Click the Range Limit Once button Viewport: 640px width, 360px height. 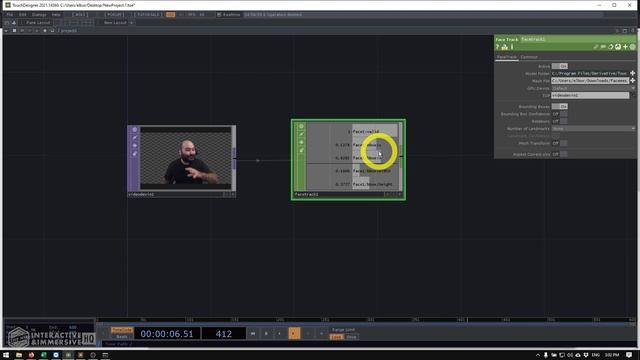tap(351, 337)
